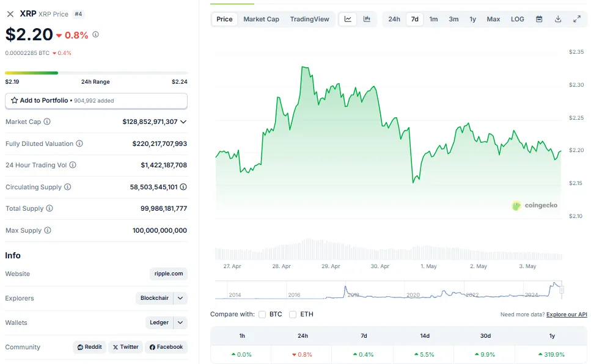Open the Reddit community link
The image size is (591, 364).
(90, 347)
